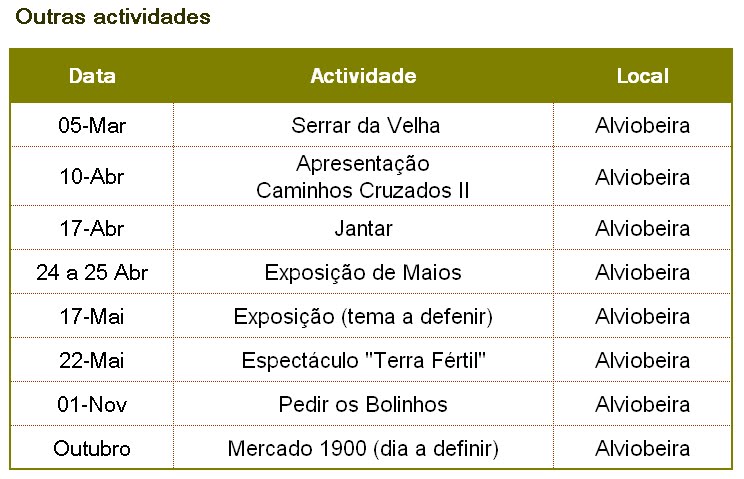The image size is (744, 479).
Task: Click the '24 a 25 Abr' date cell
Action: click(x=92, y=272)
